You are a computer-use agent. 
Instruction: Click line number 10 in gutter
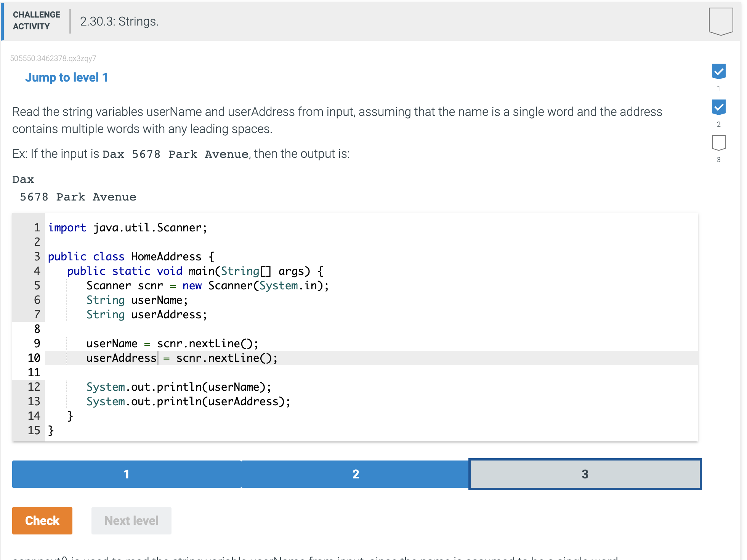(x=34, y=358)
